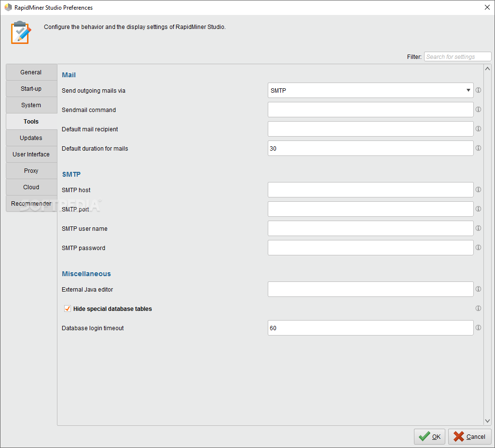The height and width of the screenshot is (448, 495).
Task: Open the Cloud tab
Action: coord(31,187)
